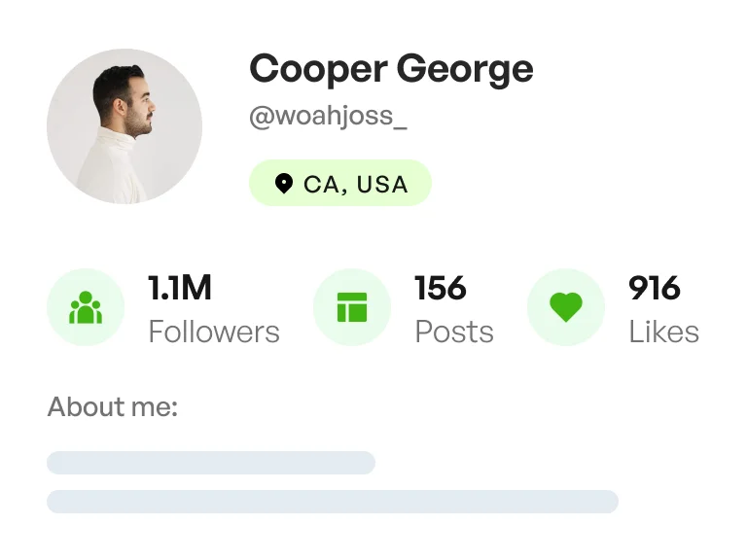Click the green Posts layout icon
Viewport: 747px width, 560px height.
[352, 308]
